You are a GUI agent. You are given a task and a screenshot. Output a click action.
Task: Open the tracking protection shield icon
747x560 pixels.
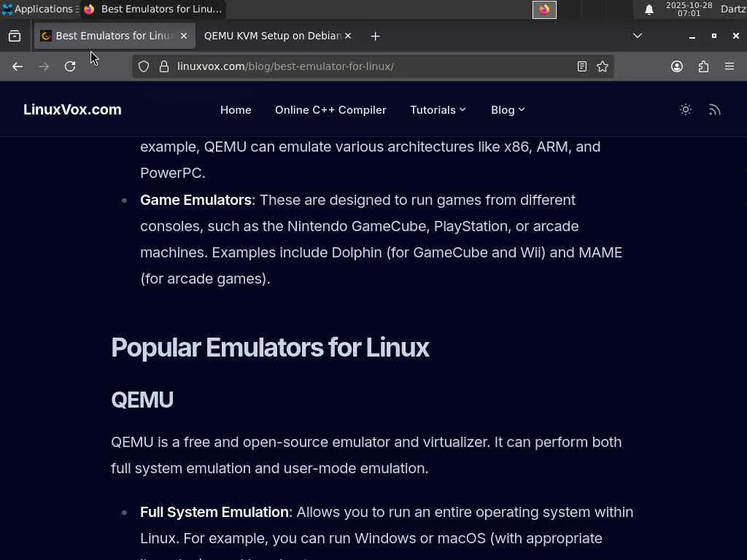pyautogui.click(x=144, y=66)
